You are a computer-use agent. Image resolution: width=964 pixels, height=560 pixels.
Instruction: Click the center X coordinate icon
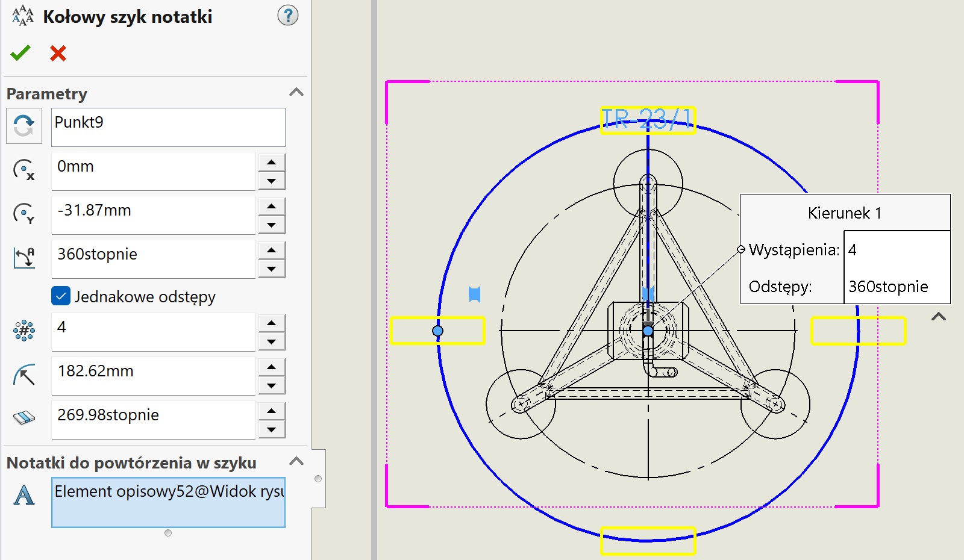pos(24,170)
